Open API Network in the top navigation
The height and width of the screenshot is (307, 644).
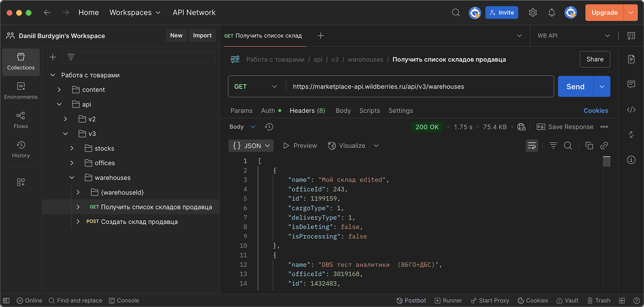pyautogui.click(x=194, y=12)
